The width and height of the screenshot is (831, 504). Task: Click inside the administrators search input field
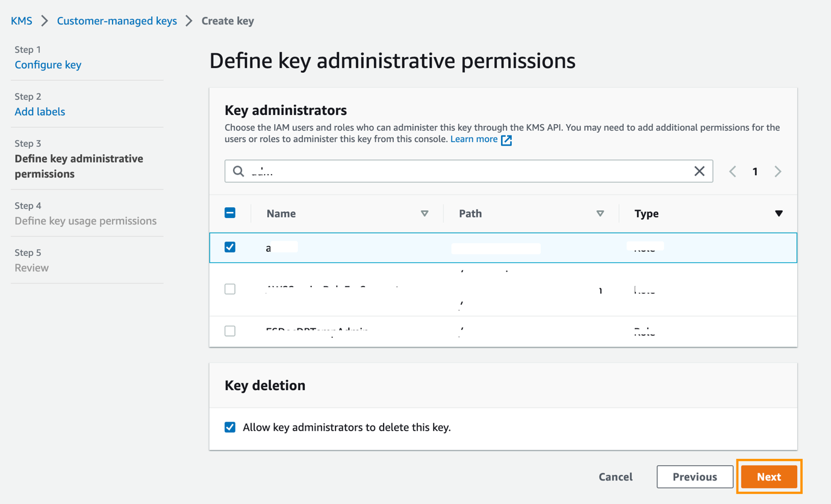click(422, 171)
